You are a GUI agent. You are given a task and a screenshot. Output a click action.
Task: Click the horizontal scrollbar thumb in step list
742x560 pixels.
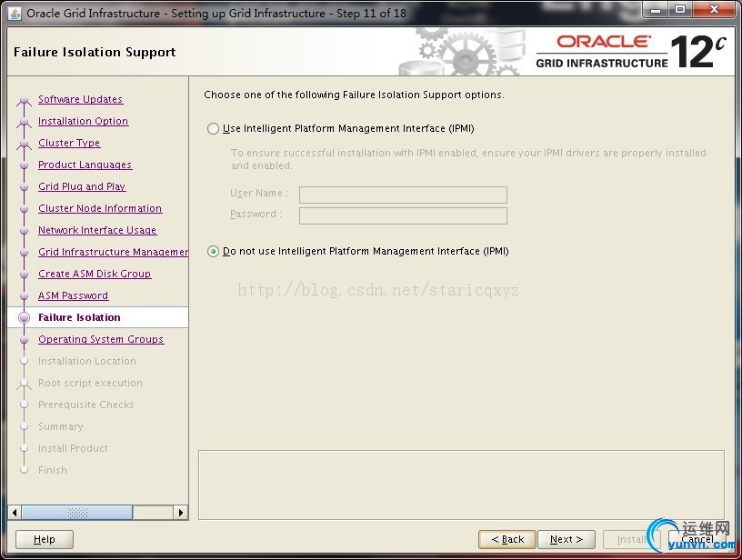point(77,512)
